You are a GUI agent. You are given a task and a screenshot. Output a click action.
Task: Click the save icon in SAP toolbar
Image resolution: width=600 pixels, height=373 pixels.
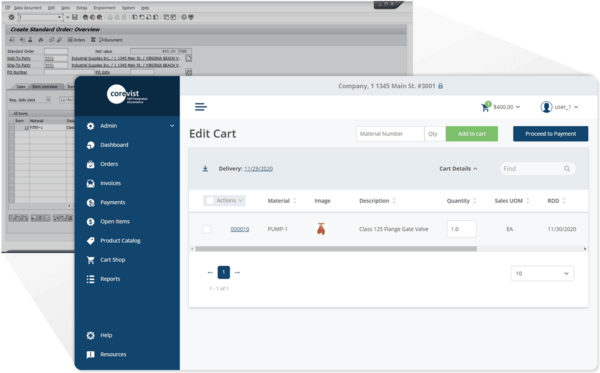(75, 17)
